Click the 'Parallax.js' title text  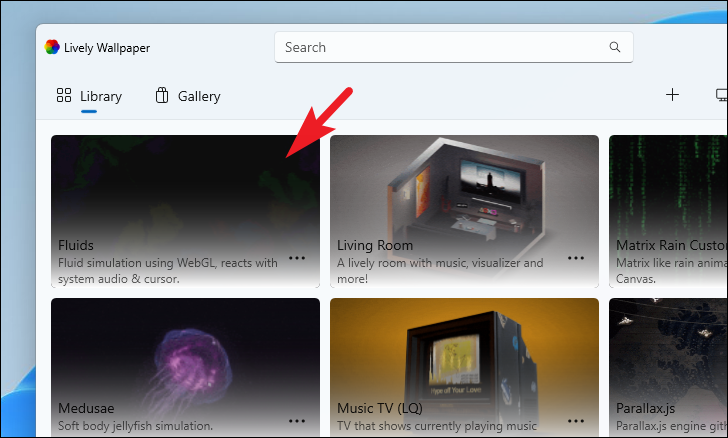point(645,408)
